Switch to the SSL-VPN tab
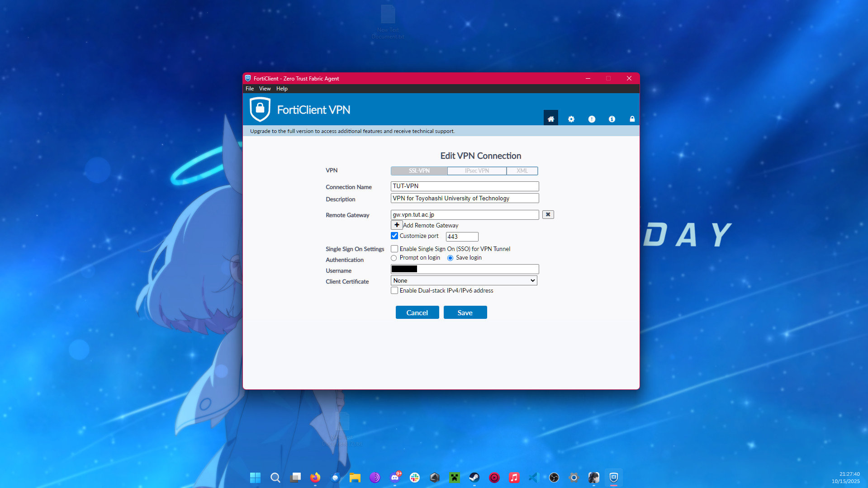The width and height of the screenshot is (868, 488). click(419, 171)
